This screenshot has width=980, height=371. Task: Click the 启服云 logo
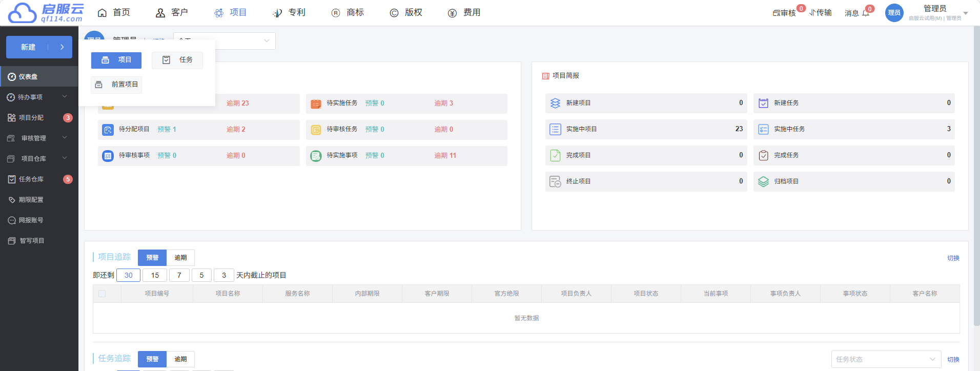[x=46, y=13]
